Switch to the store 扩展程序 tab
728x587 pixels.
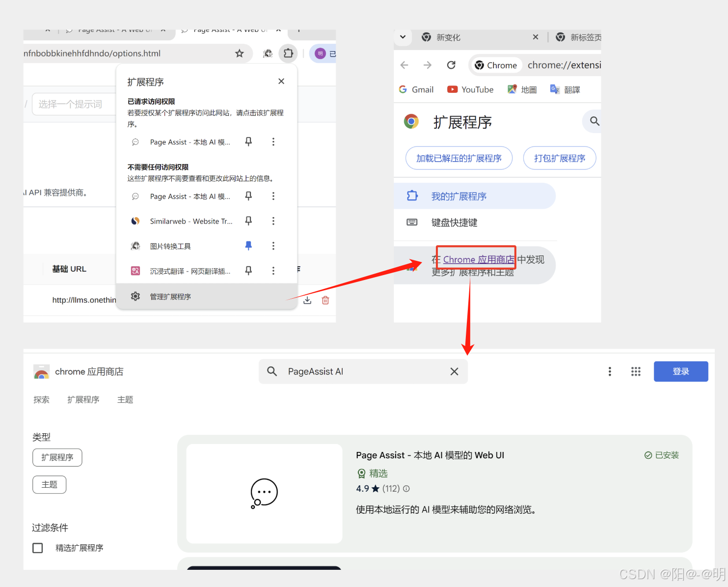83,400
